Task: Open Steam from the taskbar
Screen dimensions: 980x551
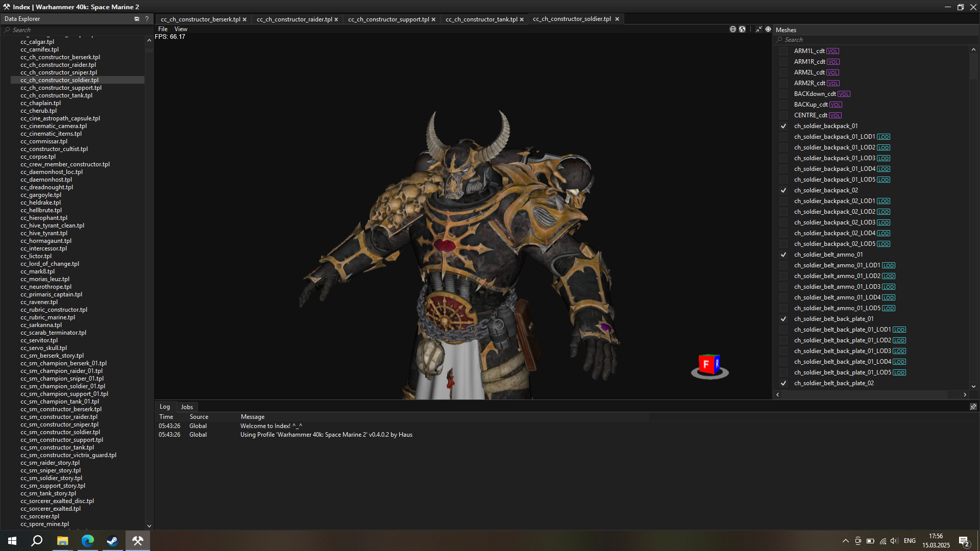Action: tap(112, 541)
